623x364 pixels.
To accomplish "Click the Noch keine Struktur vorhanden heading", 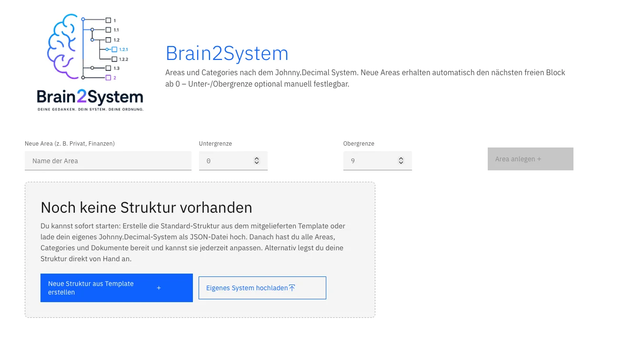I will point(146,207).
